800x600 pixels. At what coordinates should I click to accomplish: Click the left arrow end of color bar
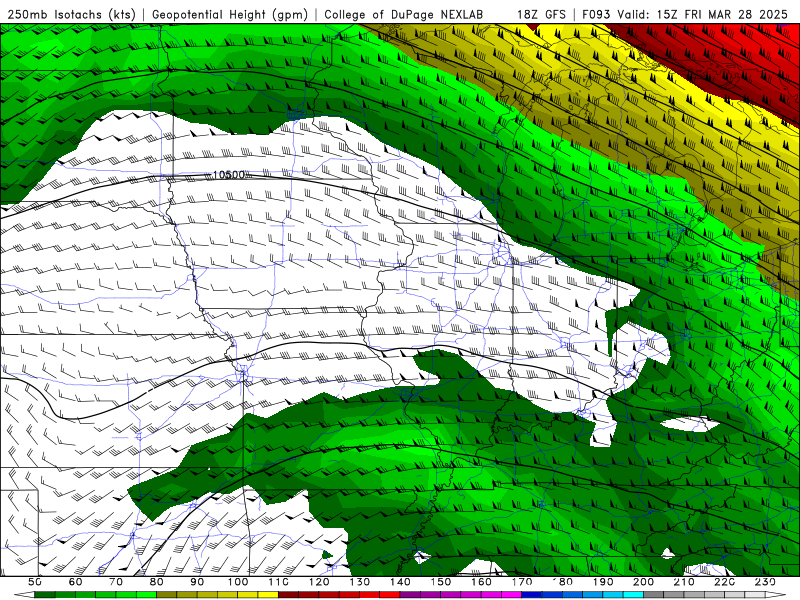(x=24, y=594)
